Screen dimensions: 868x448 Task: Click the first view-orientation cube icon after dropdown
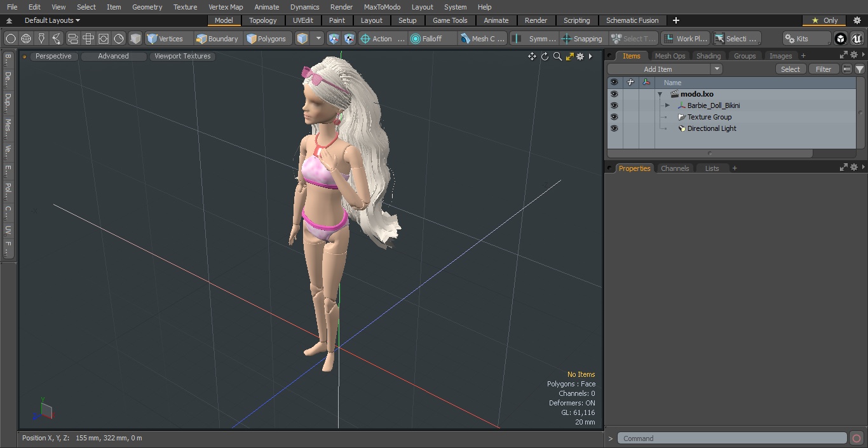click(x=334, y=39)
